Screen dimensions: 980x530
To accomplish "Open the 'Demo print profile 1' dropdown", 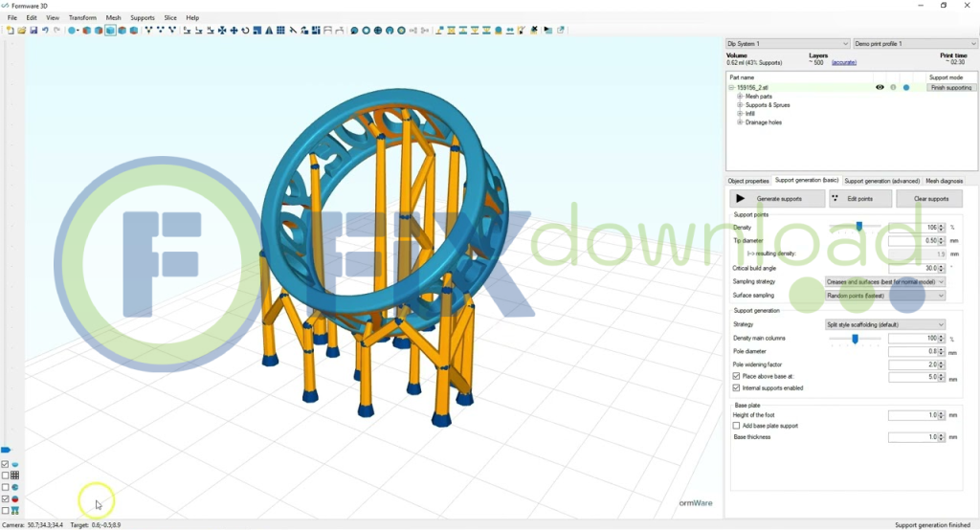I will coord(916,44).
